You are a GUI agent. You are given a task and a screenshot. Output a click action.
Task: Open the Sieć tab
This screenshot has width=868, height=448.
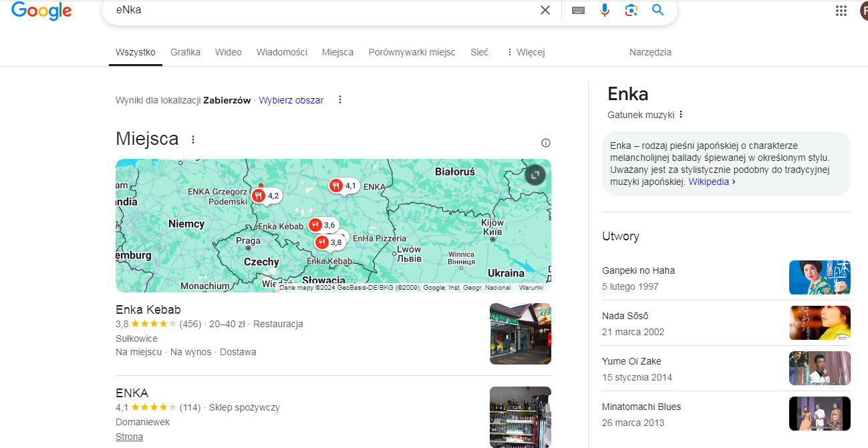coord(479,52)
